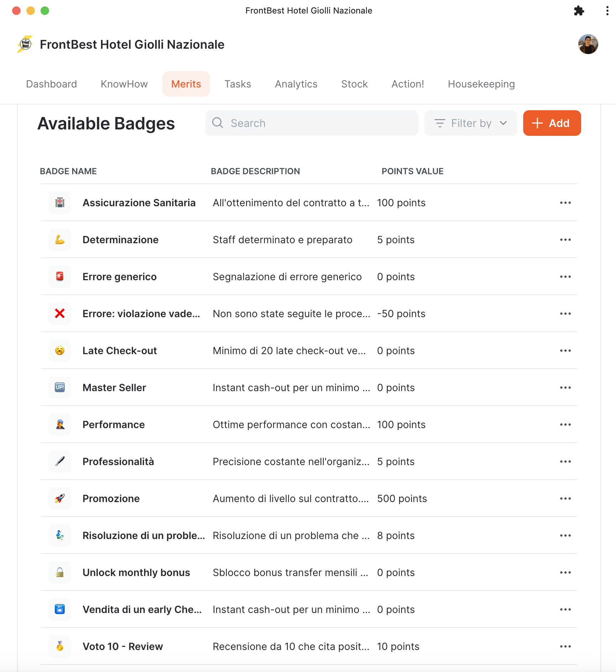This screenshot has width=616, height=672.
Task: Switch to the Analytics tab
Action: 296,84
